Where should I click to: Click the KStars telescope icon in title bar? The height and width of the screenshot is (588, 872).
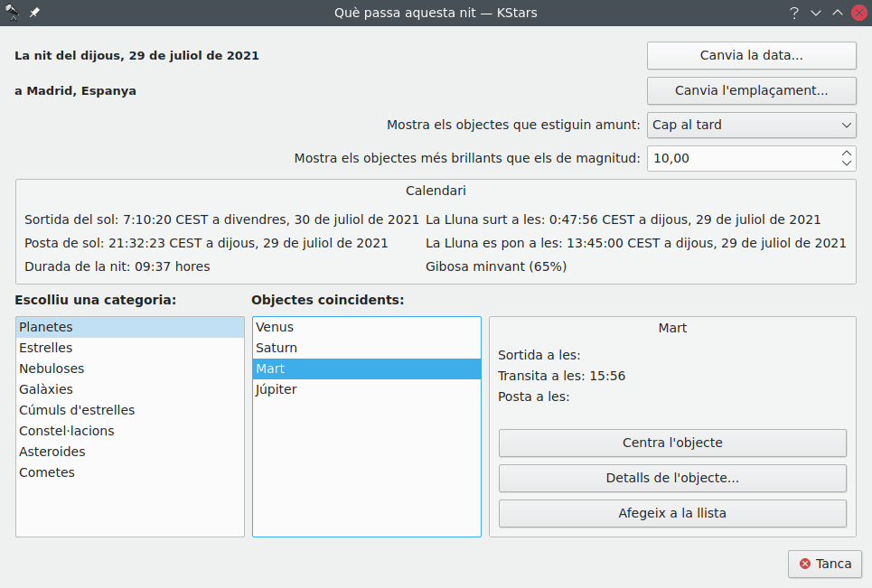pos(13,13)
